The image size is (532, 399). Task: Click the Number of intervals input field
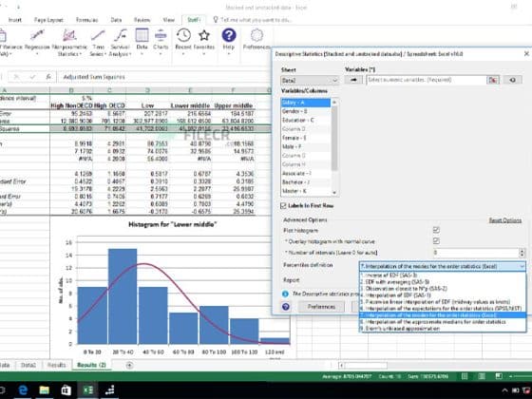tap(475, 253)
